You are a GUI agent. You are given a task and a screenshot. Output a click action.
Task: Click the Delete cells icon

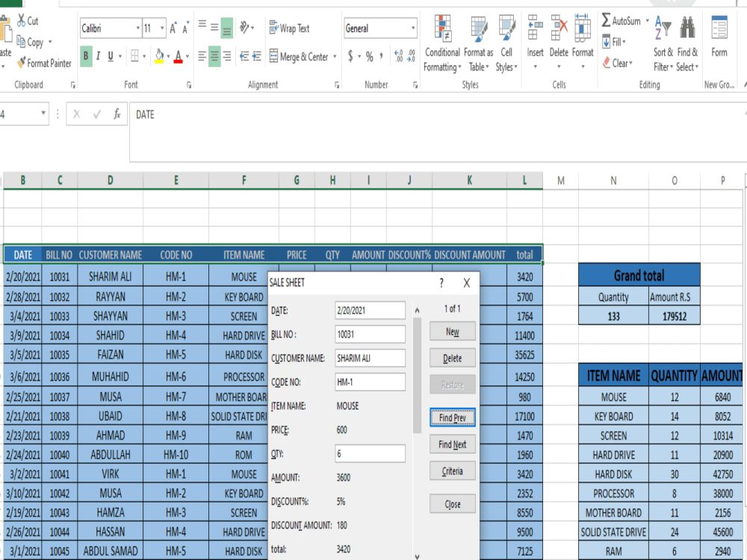point(559,27)
